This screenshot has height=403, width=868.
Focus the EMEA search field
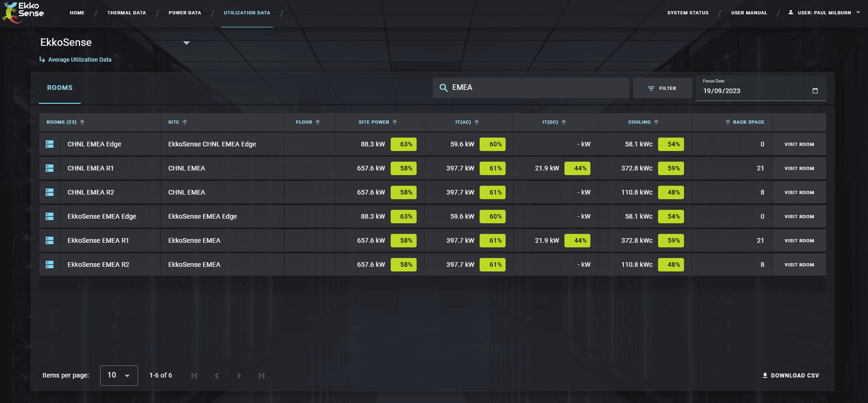click(x=531, y=88)
